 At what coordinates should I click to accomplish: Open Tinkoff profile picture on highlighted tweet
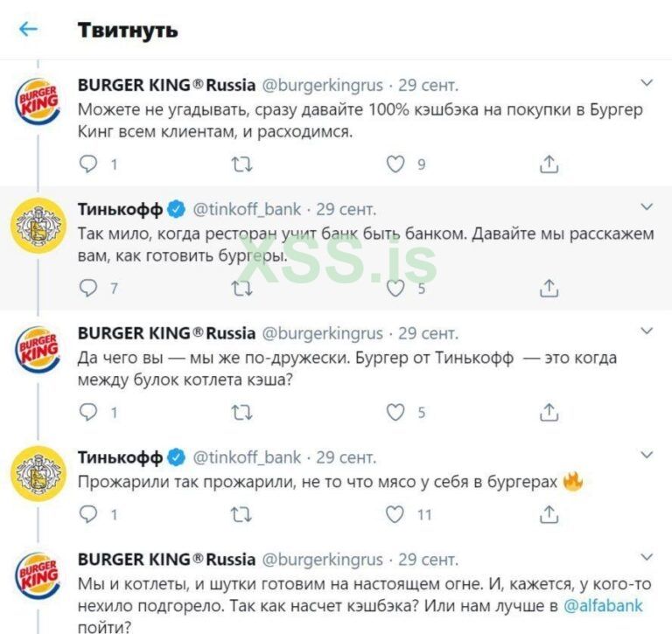pyautogui.click(x=39, y=226)
